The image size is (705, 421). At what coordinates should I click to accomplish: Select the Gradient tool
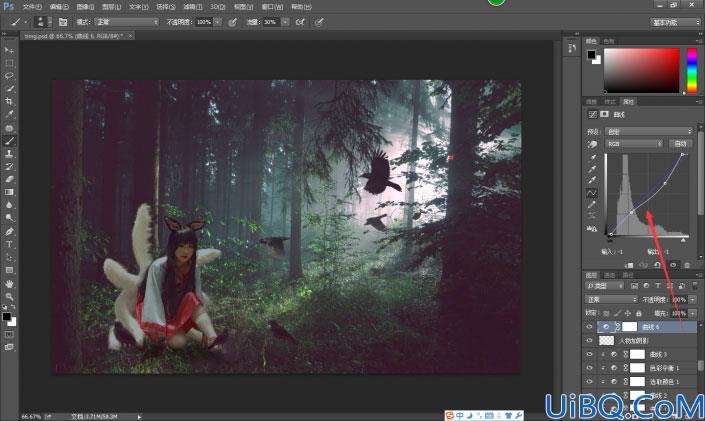pyautogui.click(x=9, y=192)
